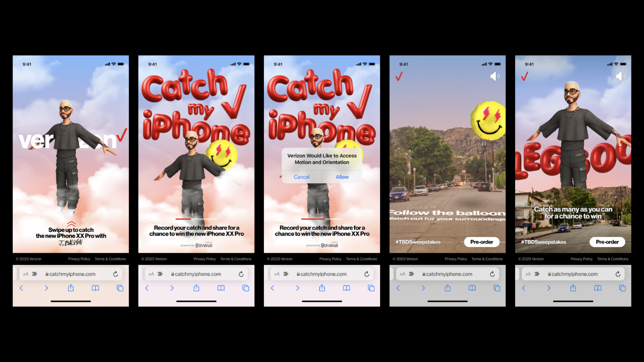Tap Allow in motion access dialog
644x362 pixels.
[342, 177]
